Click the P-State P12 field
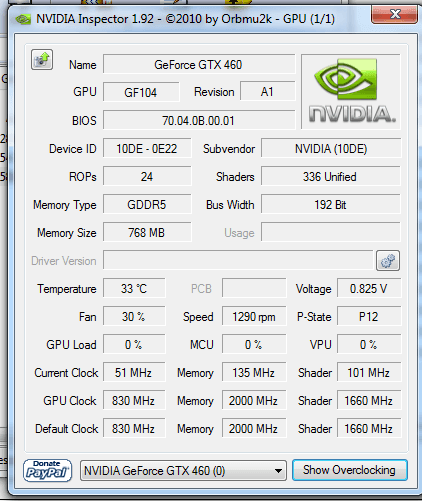Image resolution: width=422 pixels, height=501 pixels. pyautogui.click(x=369, y=316)
